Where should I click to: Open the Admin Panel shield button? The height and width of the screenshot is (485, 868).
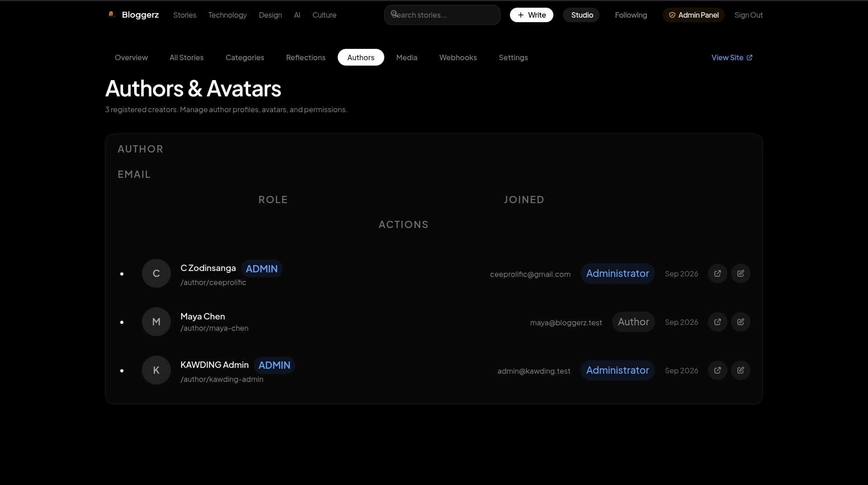(693, 15)
